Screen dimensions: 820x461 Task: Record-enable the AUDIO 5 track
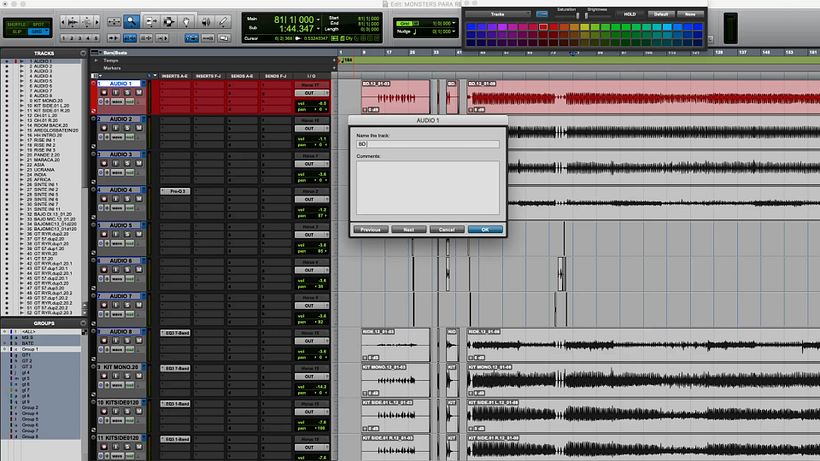point(104,235)
